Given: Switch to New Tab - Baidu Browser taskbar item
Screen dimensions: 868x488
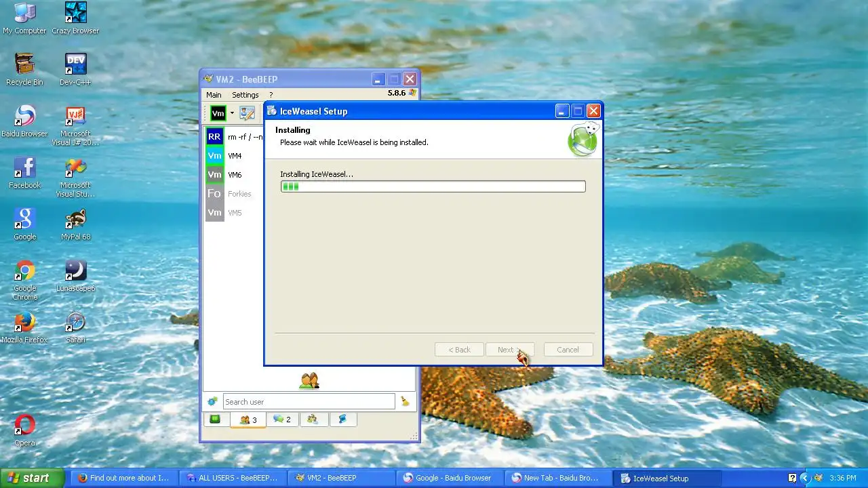Looking at the screenshot, I should pyautogui.click(x=557, y=478).
